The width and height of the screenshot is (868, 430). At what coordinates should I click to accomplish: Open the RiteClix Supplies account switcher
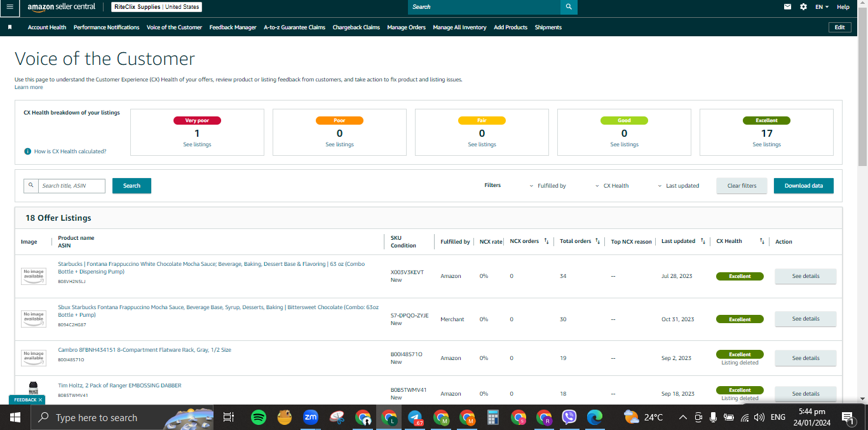(157, 7)
